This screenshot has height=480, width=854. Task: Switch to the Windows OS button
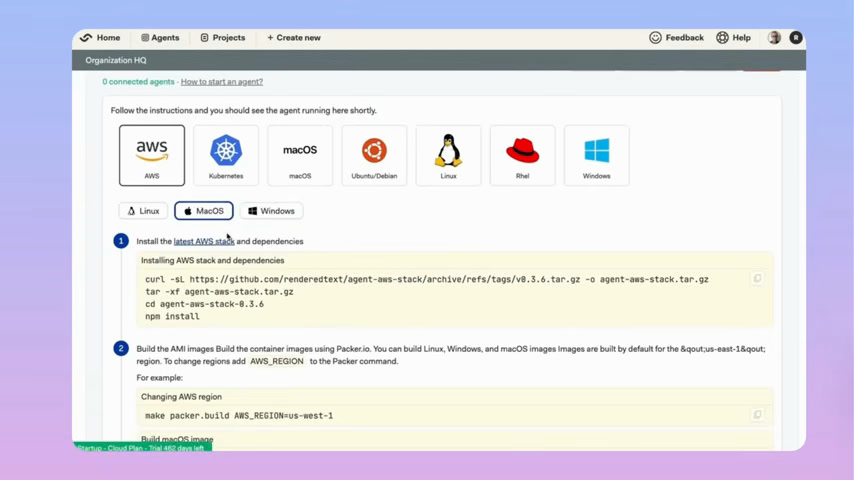(271, 211)
